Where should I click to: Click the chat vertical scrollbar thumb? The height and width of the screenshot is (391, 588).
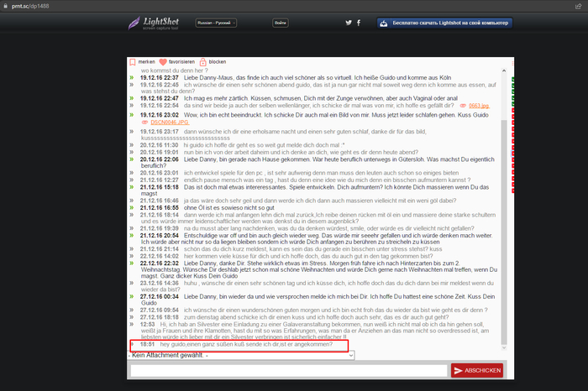(x=504, y=232)
